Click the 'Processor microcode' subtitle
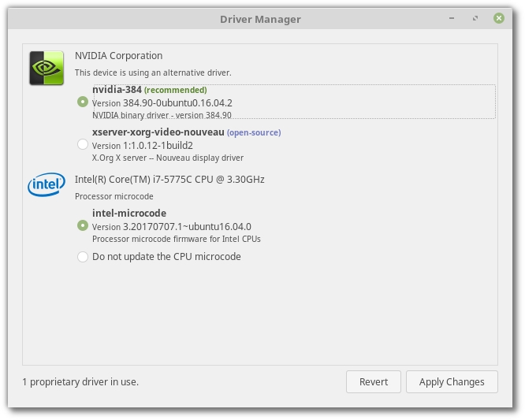Image resolution: width=525 pixels, height=420 pixels. click(x=114, y=196)
